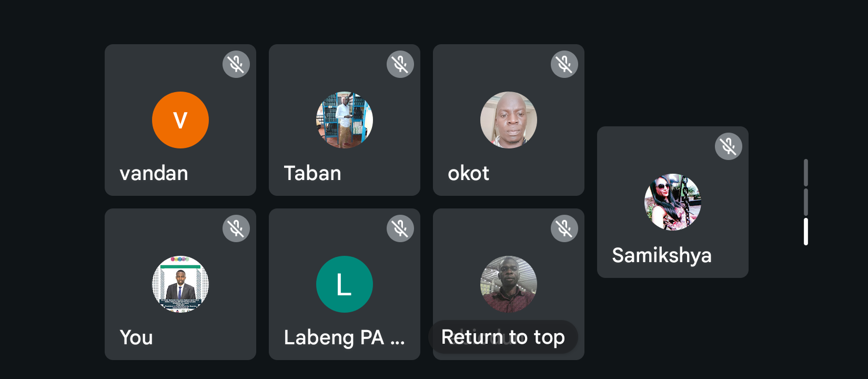The height and width of the screenshot is (379, 868).
Task: Click the Labeng PA name label
Action: tap(344, 337)
